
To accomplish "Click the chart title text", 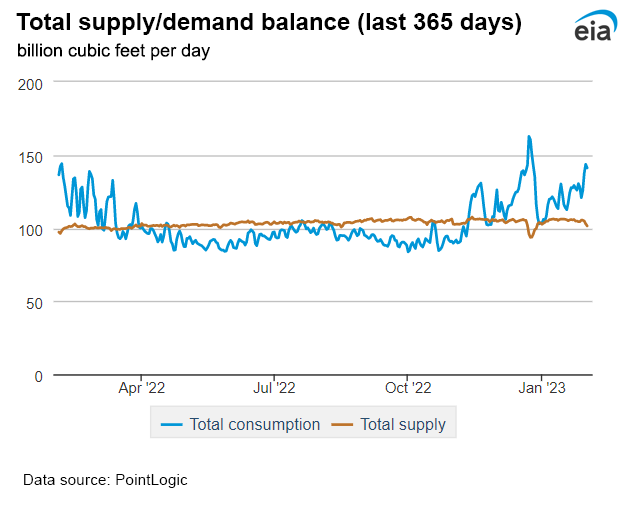I will click(x=269, y=22).
